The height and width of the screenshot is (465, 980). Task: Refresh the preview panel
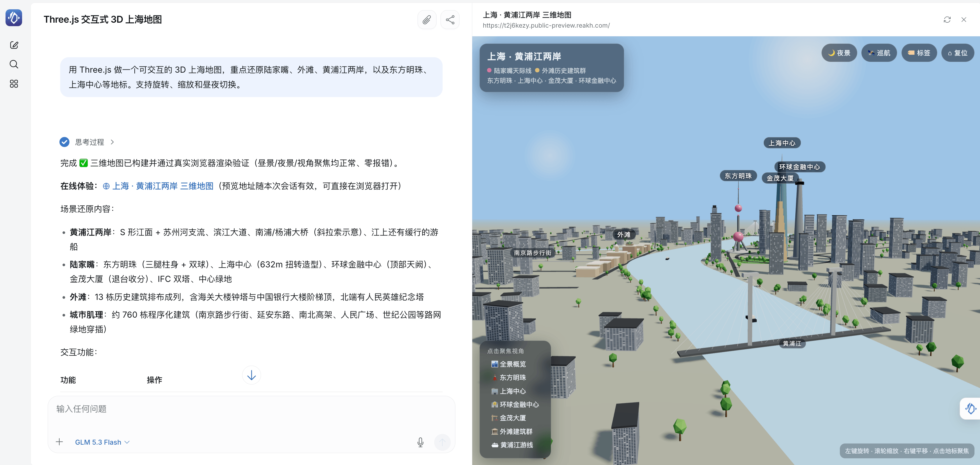947,20
